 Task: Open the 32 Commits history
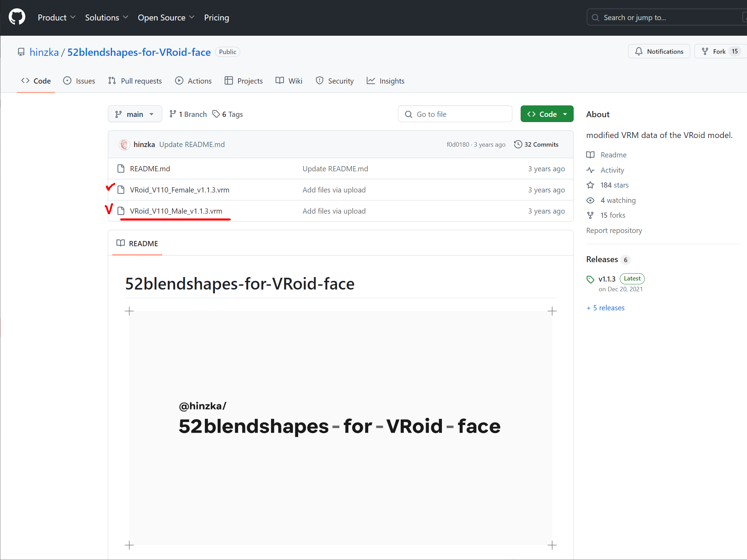(536, 144)
